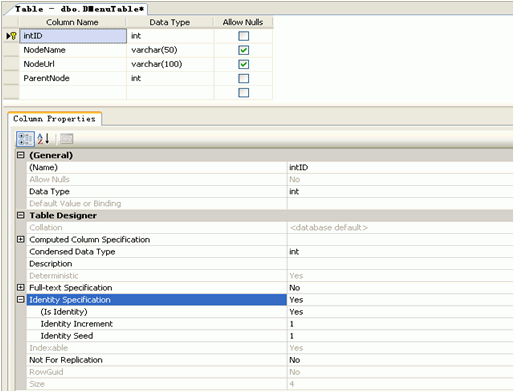Click the Column Name header
The width and height of the screenshot is (514, 392).
tap(72, 22)
